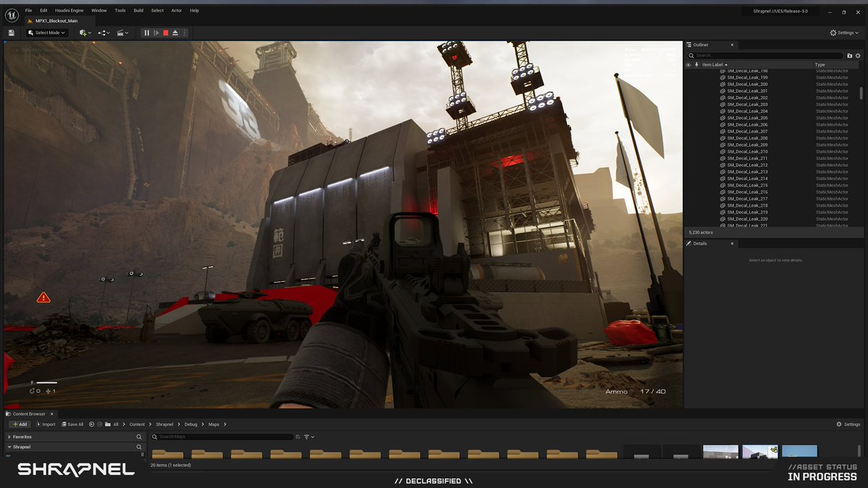
Task: Open the play options three-dot menu
Action: [184, 33]
